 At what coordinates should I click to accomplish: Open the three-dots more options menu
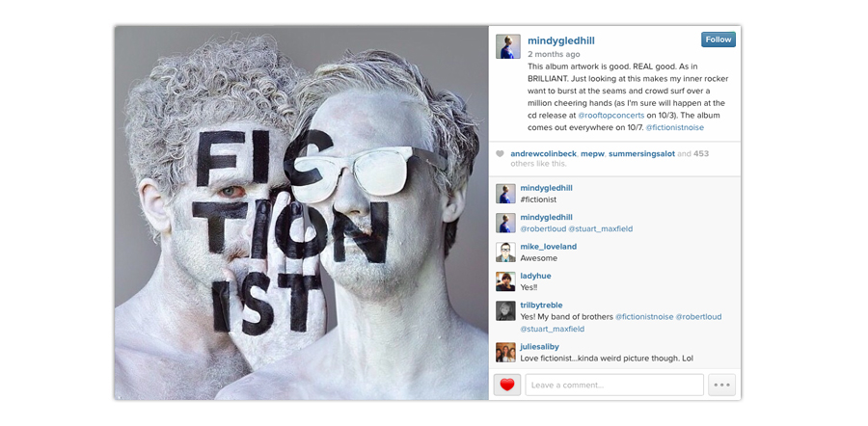point(721,385)
